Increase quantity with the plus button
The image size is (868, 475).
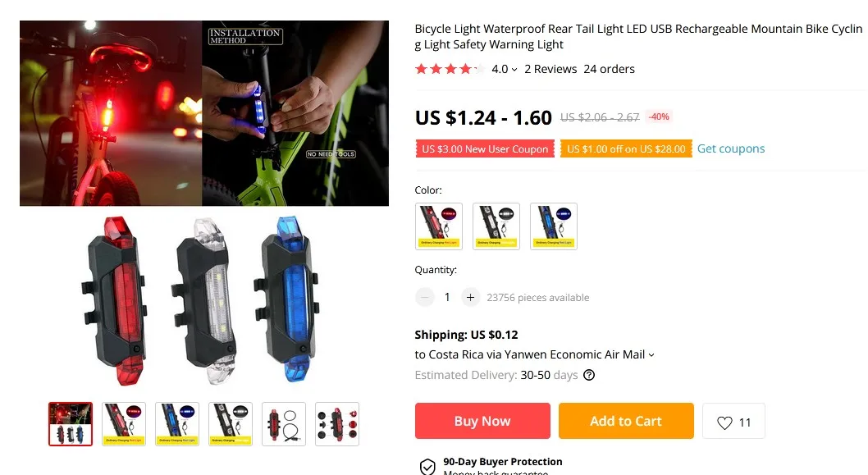470,297
